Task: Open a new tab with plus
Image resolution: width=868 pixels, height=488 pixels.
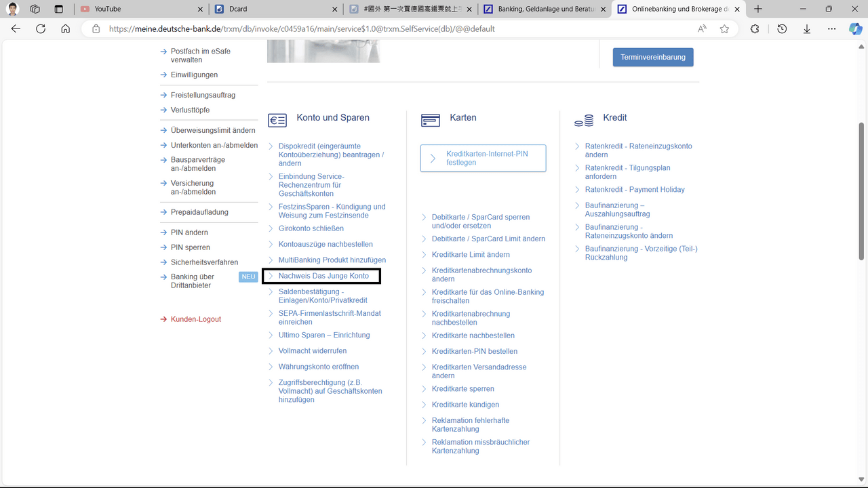Action: 758,9
